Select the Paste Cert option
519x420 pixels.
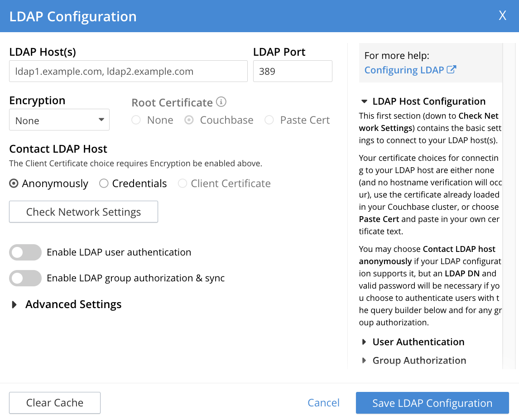tap(269, 120)
